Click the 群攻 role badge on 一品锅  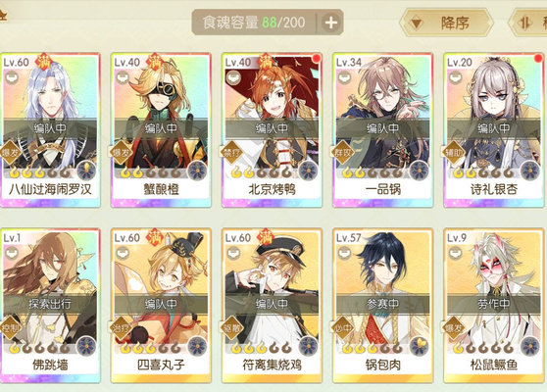[342, 153]
